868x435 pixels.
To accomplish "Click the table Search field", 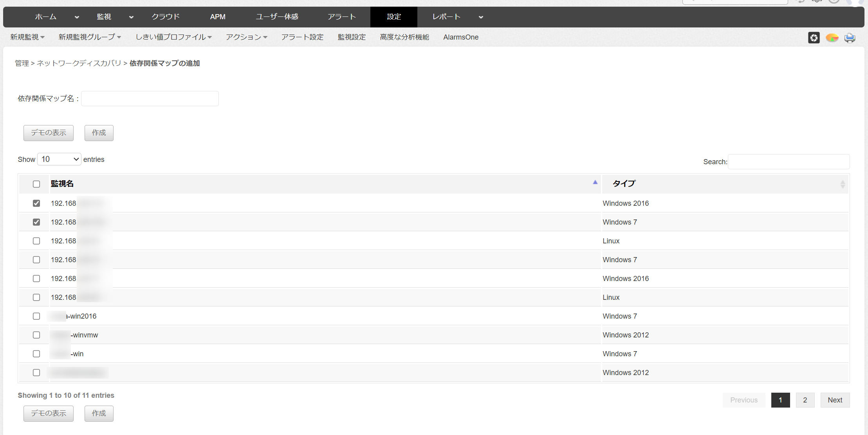I will [788, 162].
